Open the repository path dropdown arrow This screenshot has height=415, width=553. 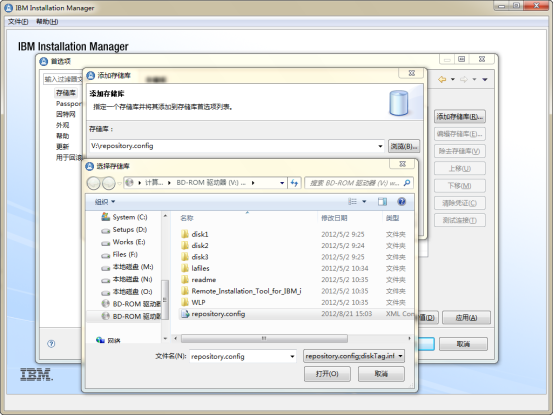click(380, 146)
